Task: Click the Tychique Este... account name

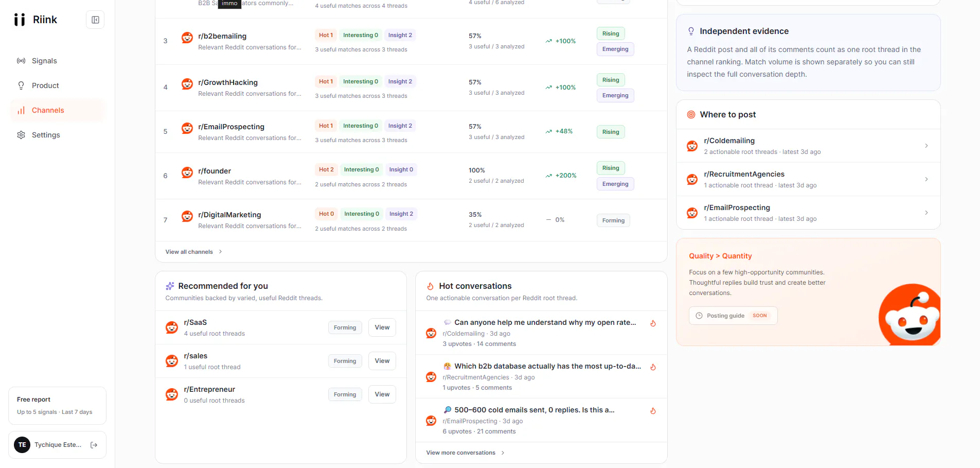Action: tap(58, 445)
